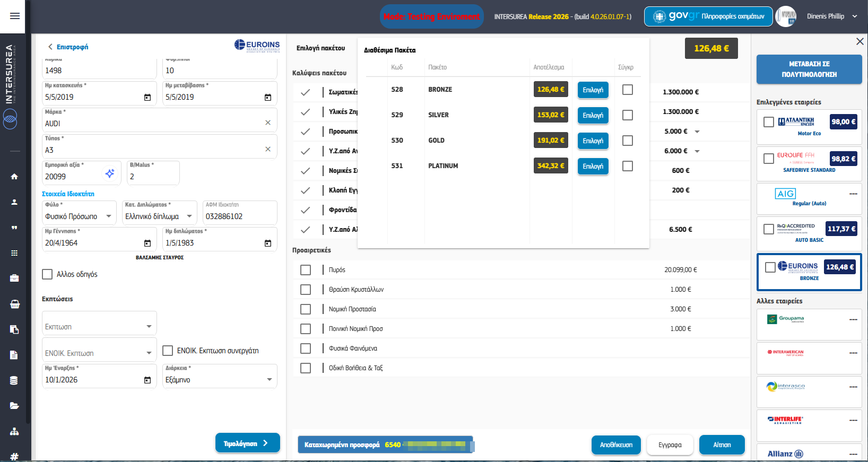Open calendar icon for Ημ Γέννησης

click(147, 243)
